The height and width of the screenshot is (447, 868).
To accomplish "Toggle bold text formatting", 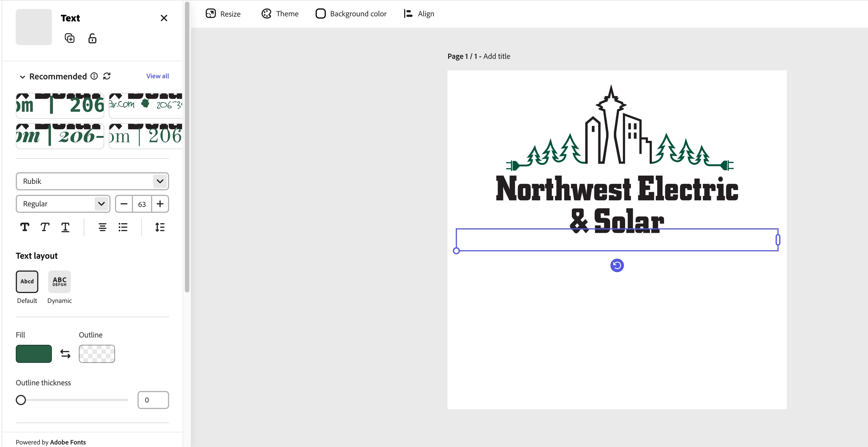I will (x=25, y=227).
